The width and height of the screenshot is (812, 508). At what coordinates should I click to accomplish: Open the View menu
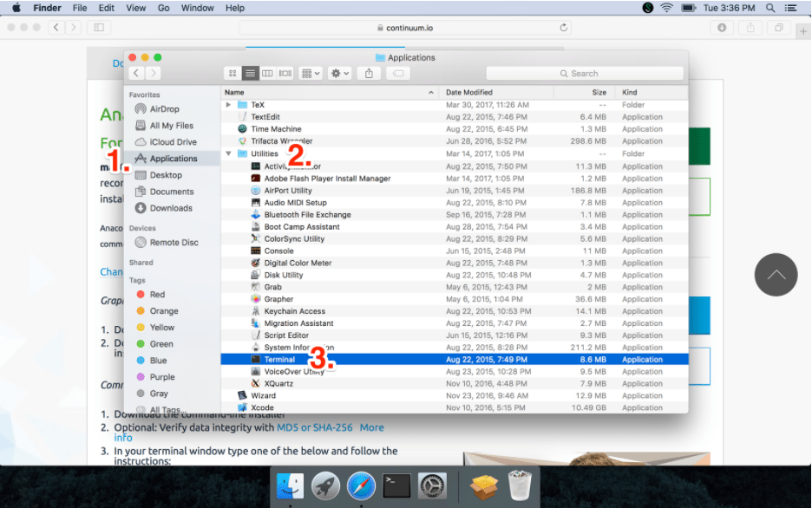[135, 8]
